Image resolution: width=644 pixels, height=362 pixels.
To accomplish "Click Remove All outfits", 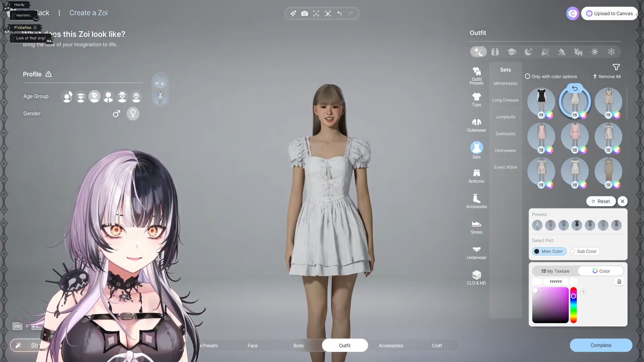I will 607,76.
